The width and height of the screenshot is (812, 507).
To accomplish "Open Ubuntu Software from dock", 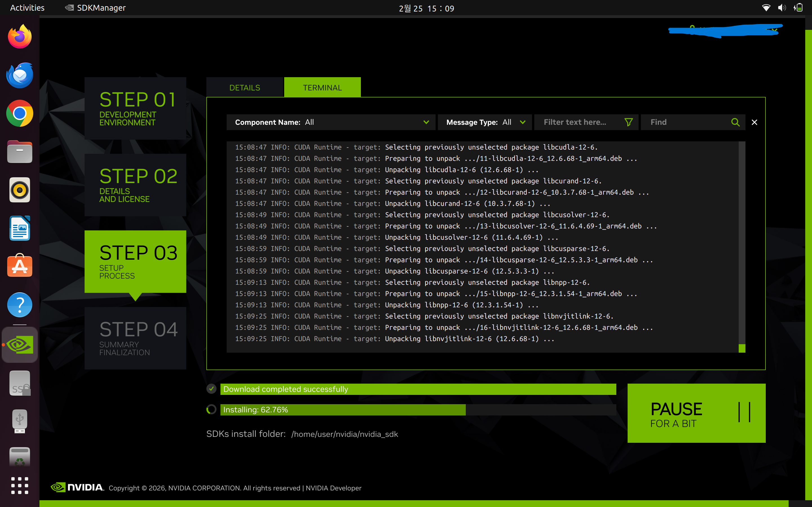I will pyautogui.click(x=19, y=266).
